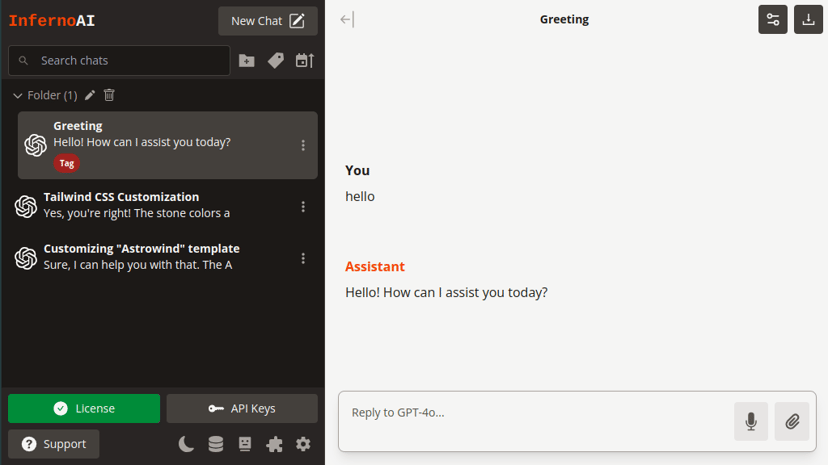
Task: Toggle dark mode with the moon icon
Action: tap(186, 444)
